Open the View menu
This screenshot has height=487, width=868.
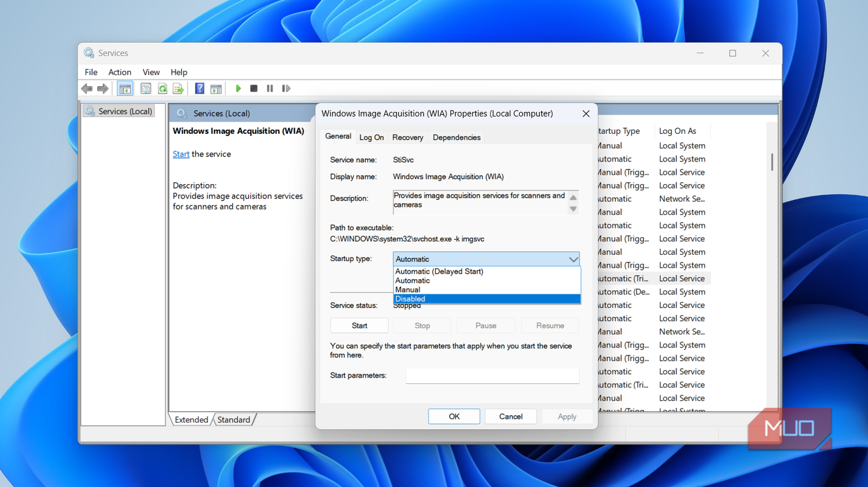(151, 72)
